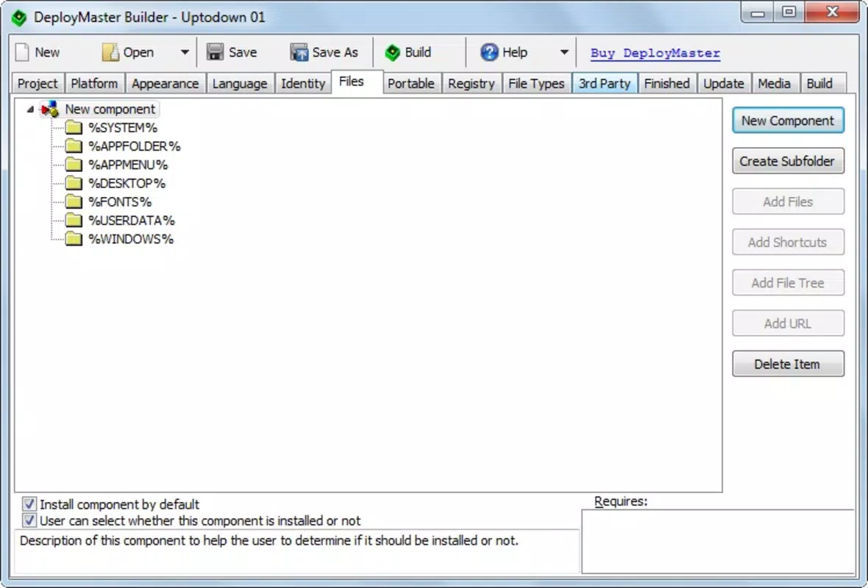Toggle Install component by default checkbox
The height and width of the screenshot is (588, 868).
coord(29,504)
